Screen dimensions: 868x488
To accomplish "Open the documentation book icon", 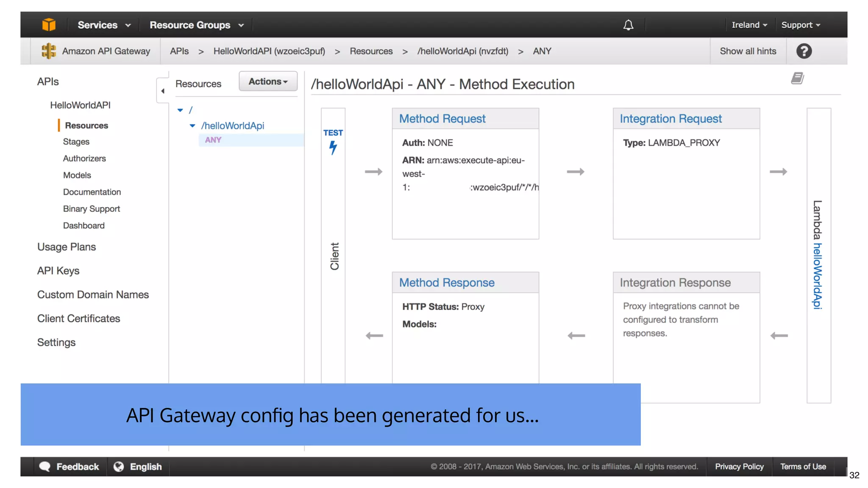I will [797, 78].
